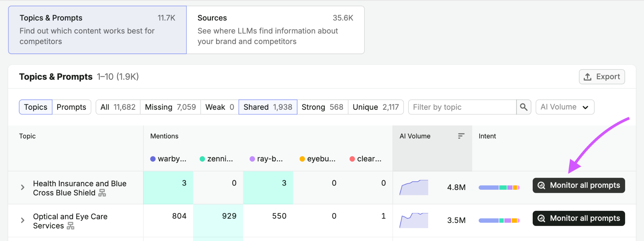Click the Export button
The image size is (644, 241).
[x=602, y=77]
